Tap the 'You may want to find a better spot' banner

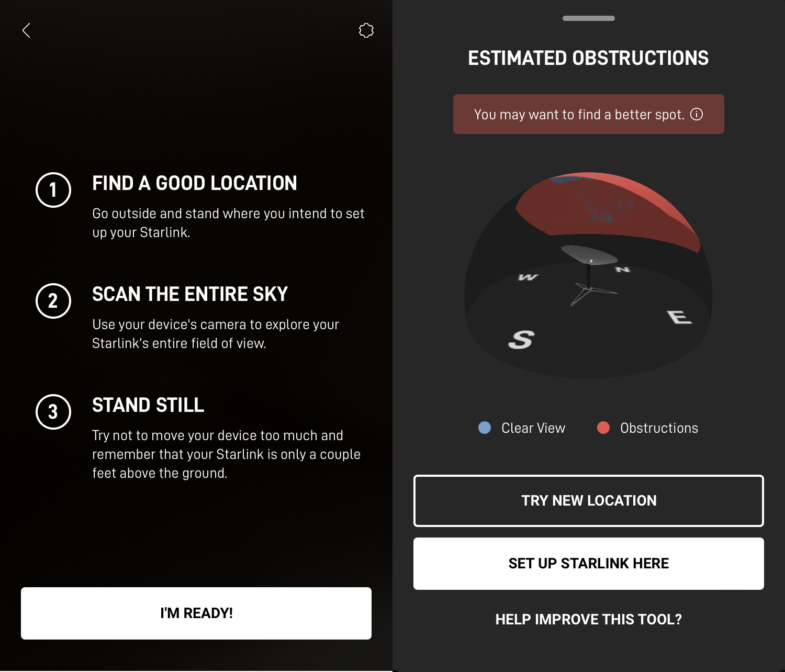(x=578, y=114)
